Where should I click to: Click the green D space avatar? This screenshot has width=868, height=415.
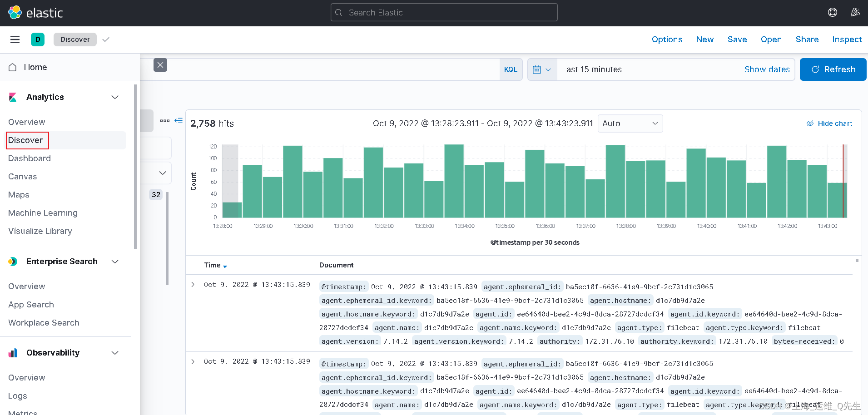(x=38, y=40)
